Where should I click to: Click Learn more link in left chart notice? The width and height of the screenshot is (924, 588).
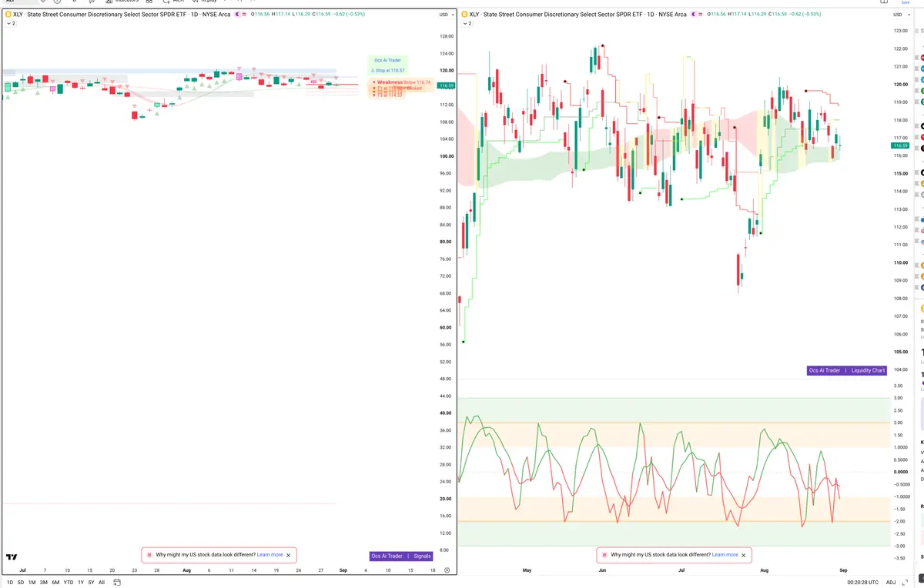(x=270, y=555)
